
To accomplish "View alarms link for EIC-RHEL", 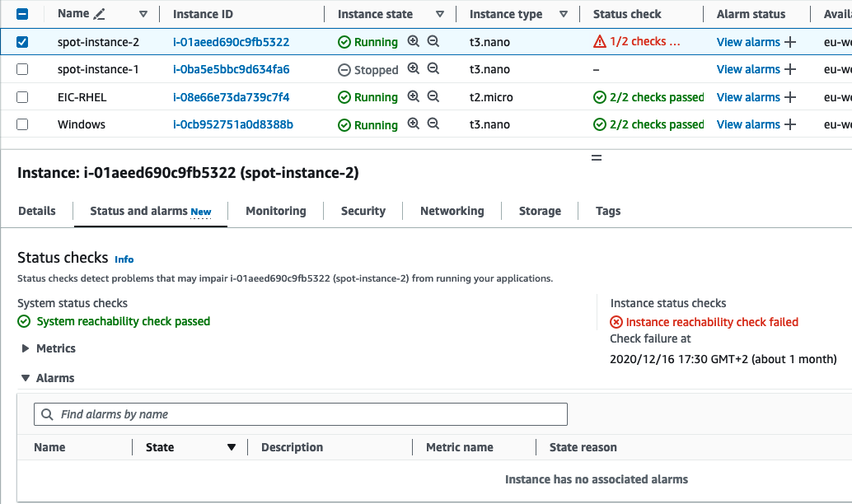I will click(x=748, y=97).
